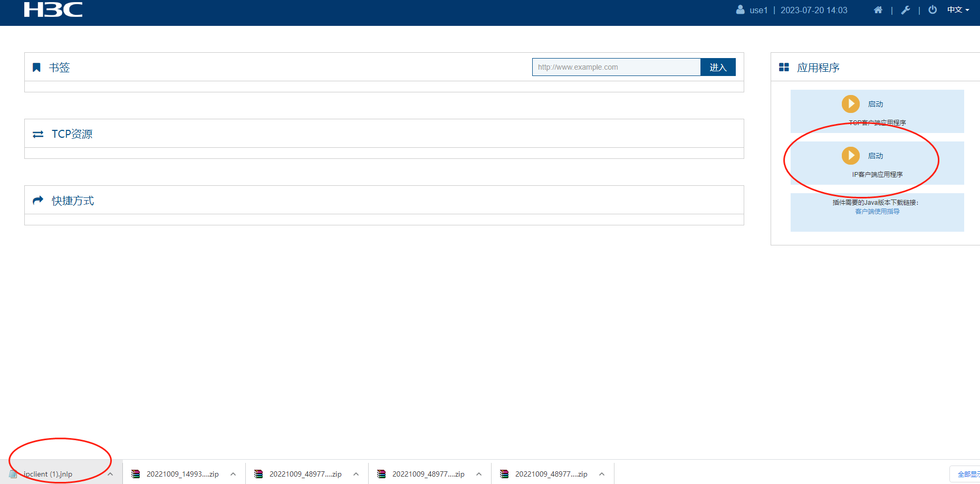Click the date and time 2023-07-20 14:03
The width and height of the screenshot is (980, 484).
tap(814, 10)
